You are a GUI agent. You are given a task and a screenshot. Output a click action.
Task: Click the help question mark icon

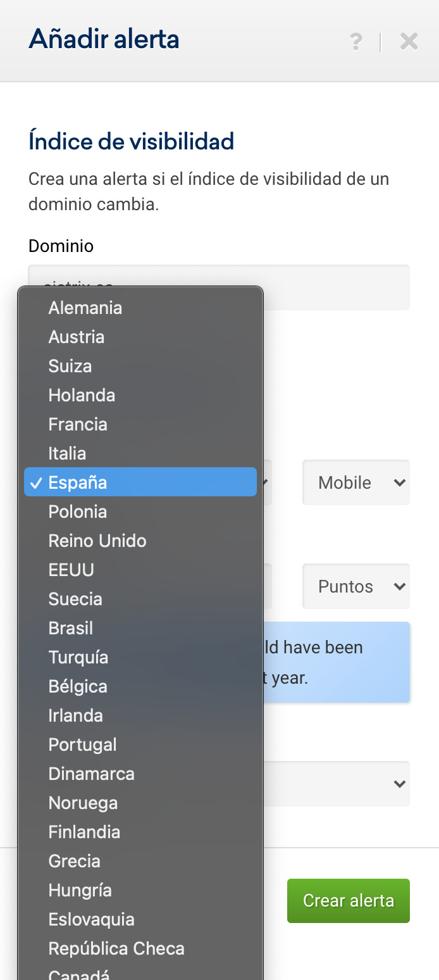tap(356, 42)
